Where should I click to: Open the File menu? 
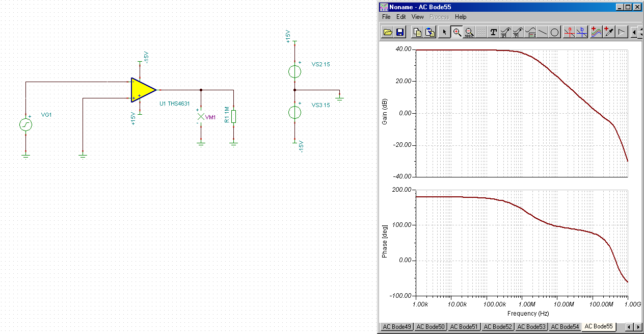pyautogui.click(x=386, y=17)
